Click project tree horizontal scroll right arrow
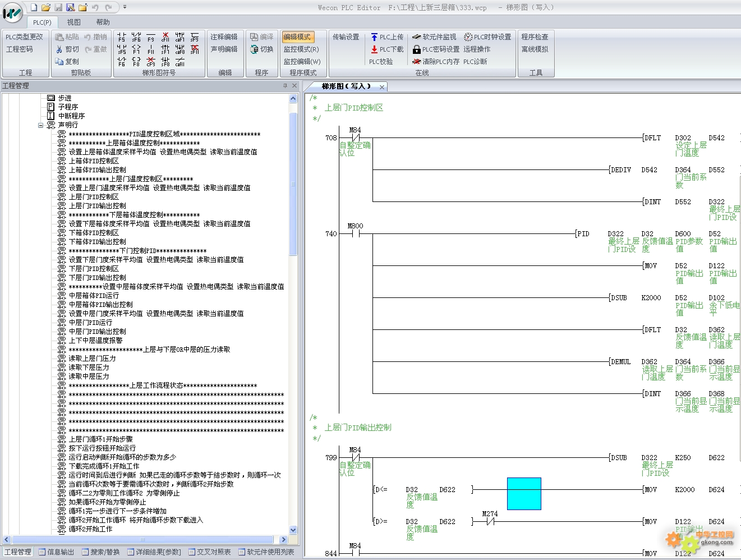The image size is (741, 560). (x=283, y=539)
